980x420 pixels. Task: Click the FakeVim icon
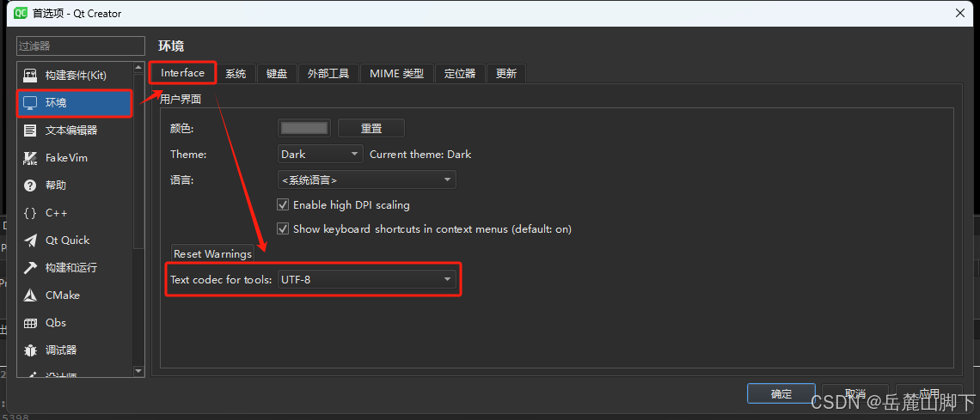[30, 158]
